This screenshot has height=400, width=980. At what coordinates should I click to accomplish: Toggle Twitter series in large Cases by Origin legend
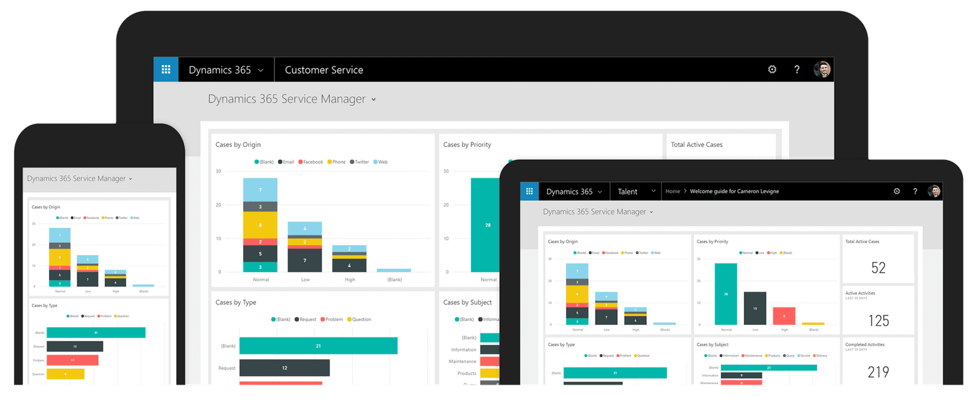pos(361,162)
